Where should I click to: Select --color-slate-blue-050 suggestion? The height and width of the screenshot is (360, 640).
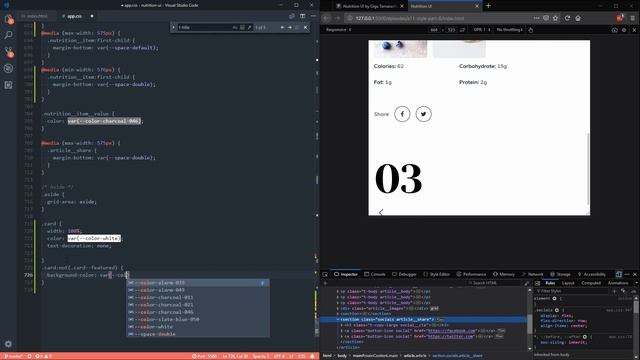[x=198, y=320]
